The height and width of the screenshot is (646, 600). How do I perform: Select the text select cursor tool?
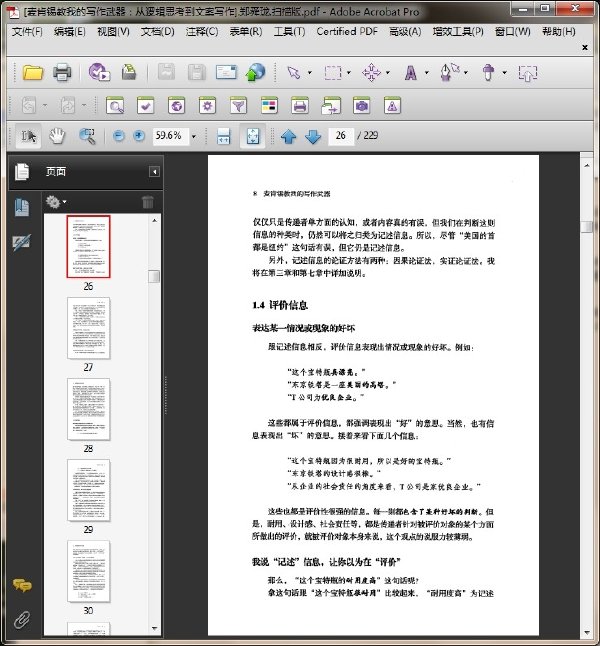point(28,136)
